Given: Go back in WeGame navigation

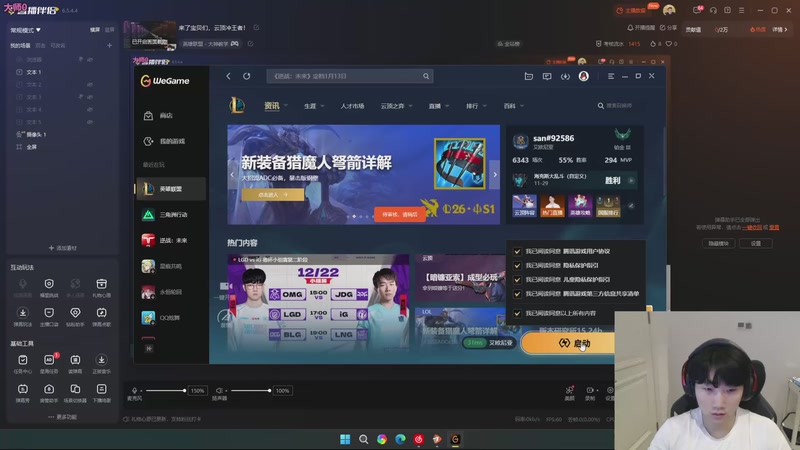Looking at the screenshot, I should [x=229, y=76].
